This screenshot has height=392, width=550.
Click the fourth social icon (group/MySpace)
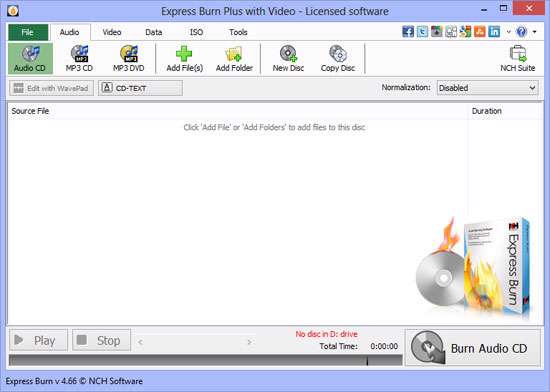(451, 32)
